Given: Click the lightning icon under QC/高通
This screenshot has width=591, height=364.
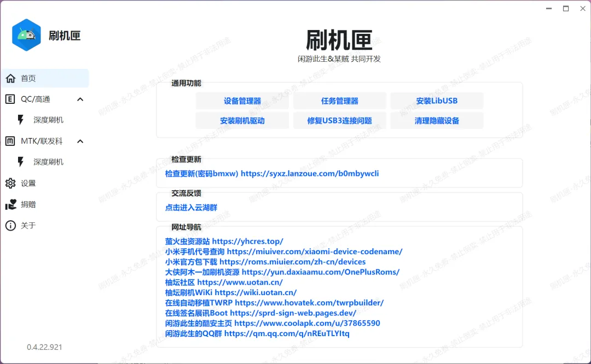Looking at the screenshot, I should 21,120.
